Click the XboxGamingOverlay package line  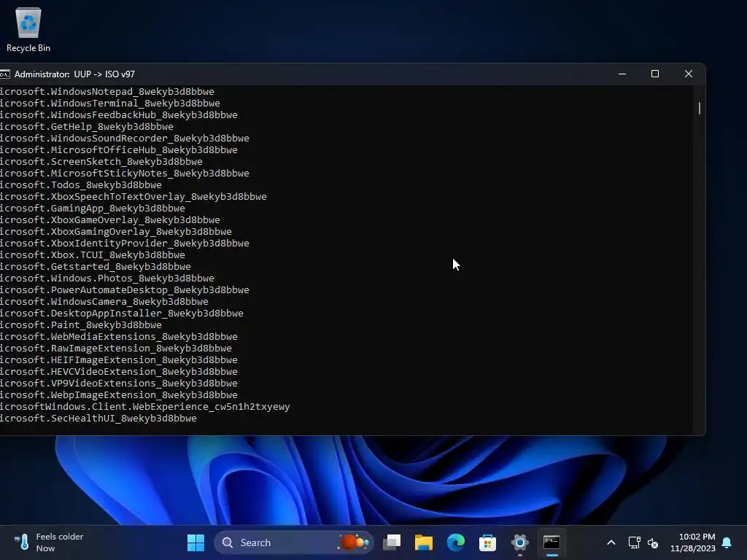coord(116,231)
